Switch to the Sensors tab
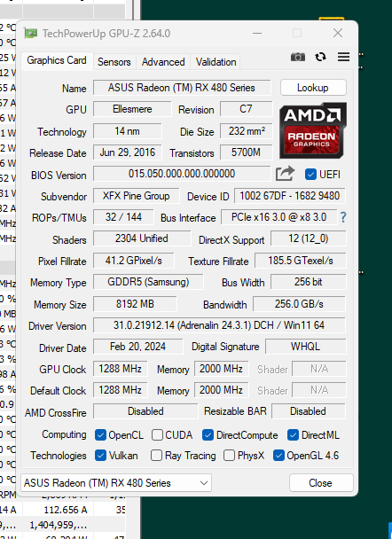The image size is (392, 539). click(114, 62)
